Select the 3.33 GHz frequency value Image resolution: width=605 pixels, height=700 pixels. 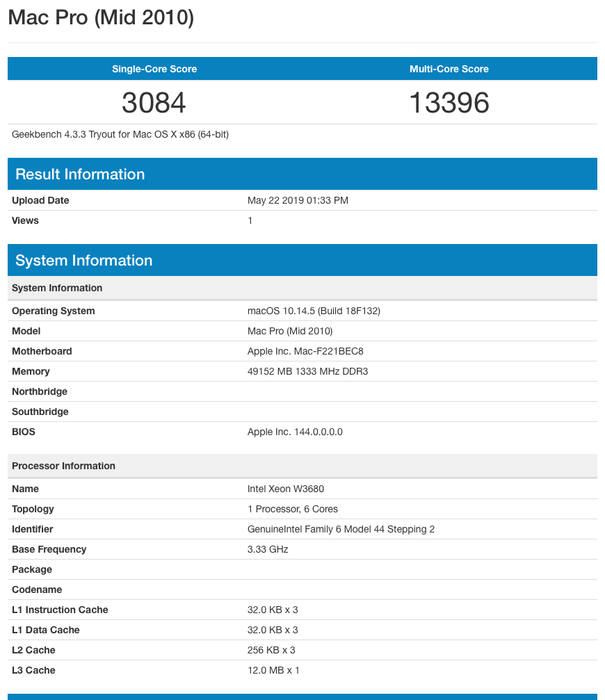coord(268,549)
